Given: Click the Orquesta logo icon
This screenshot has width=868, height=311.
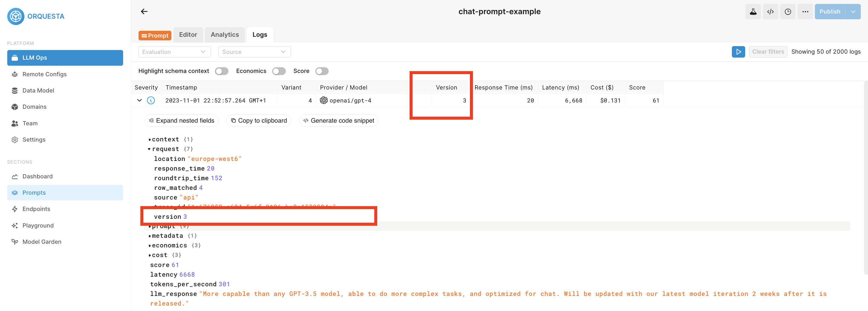Looking at the screenshot, I should pyautogui.click(x=15, y=16).
